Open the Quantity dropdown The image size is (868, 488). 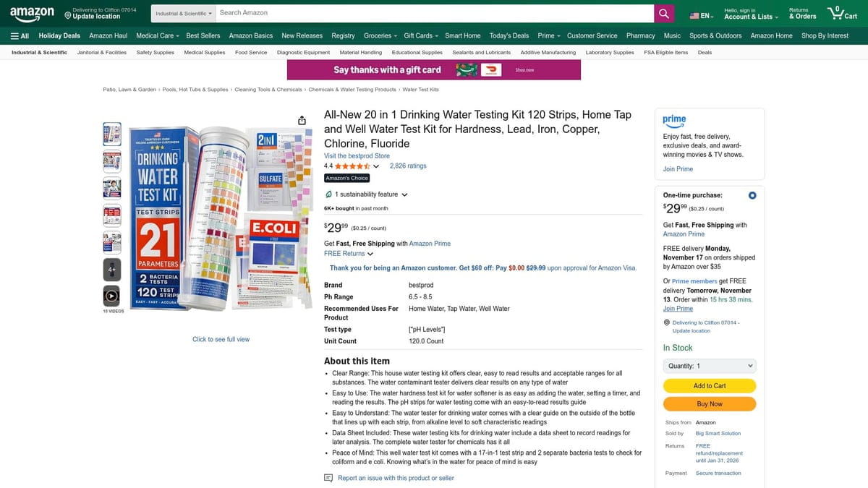(x=710, y=366)
